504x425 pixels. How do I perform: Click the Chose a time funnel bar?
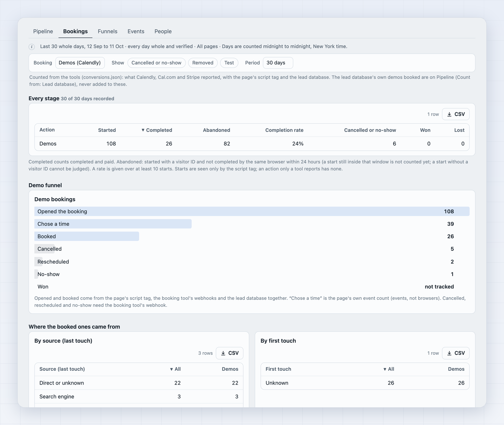tap(113, 224)
